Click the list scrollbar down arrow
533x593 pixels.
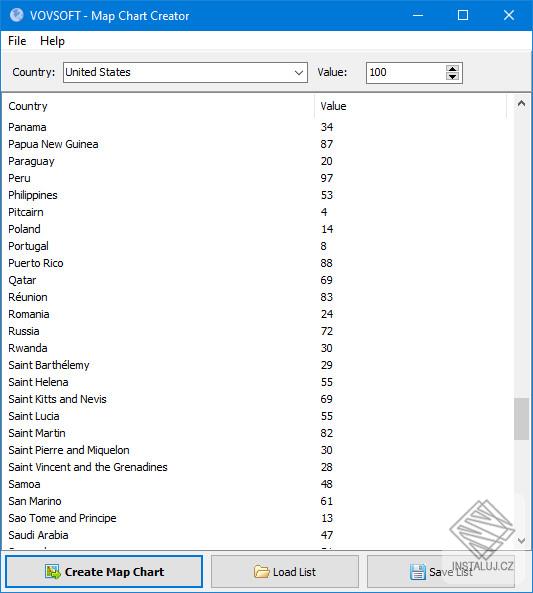point(521,541)
